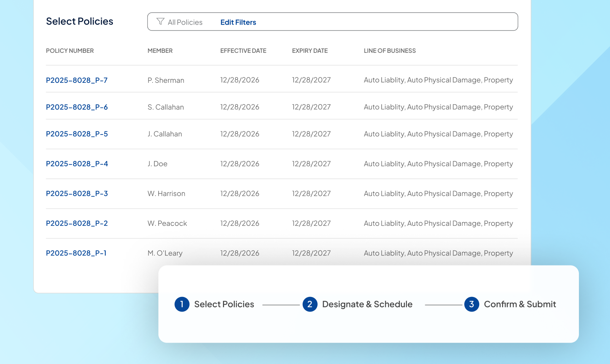Sort by the Expiry Date column header
The height and width of the screenshot is (364, 610).
click(x=309, y=51)
